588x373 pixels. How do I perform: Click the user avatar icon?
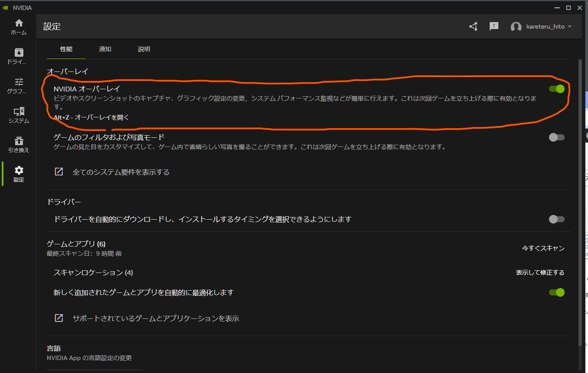pyautogui.click(x=516, y=27)
